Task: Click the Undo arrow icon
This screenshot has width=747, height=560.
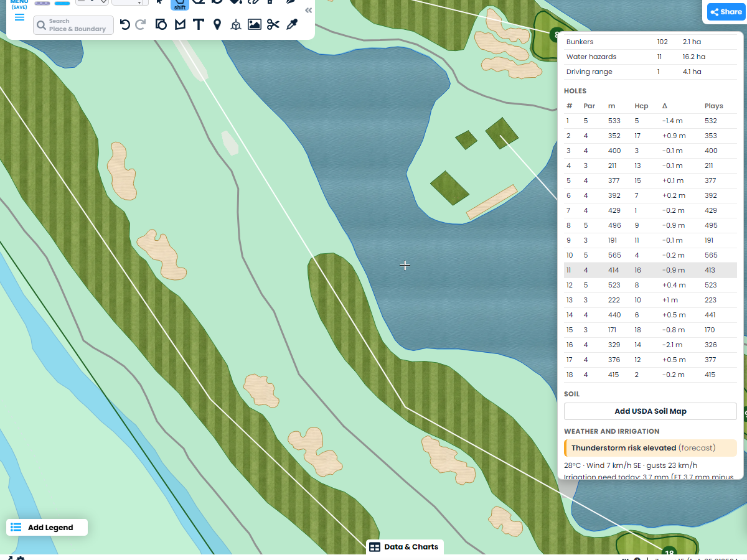Action: pos(125,24)
